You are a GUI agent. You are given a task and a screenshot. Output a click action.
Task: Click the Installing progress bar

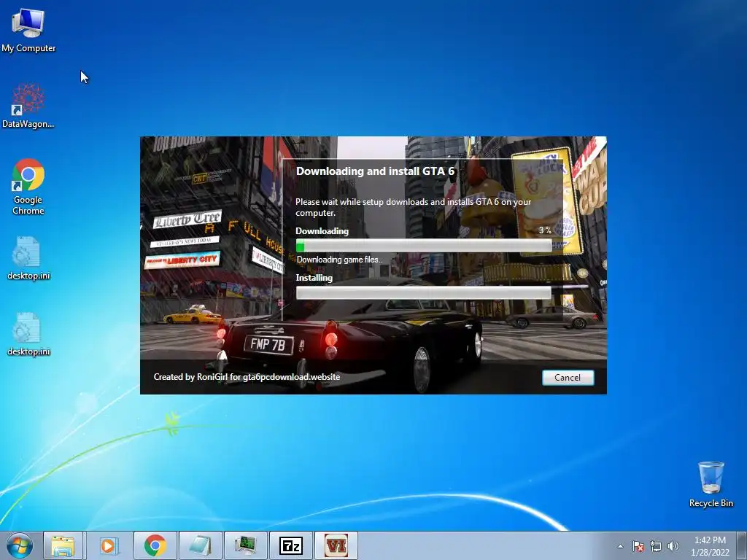(424, 293)
